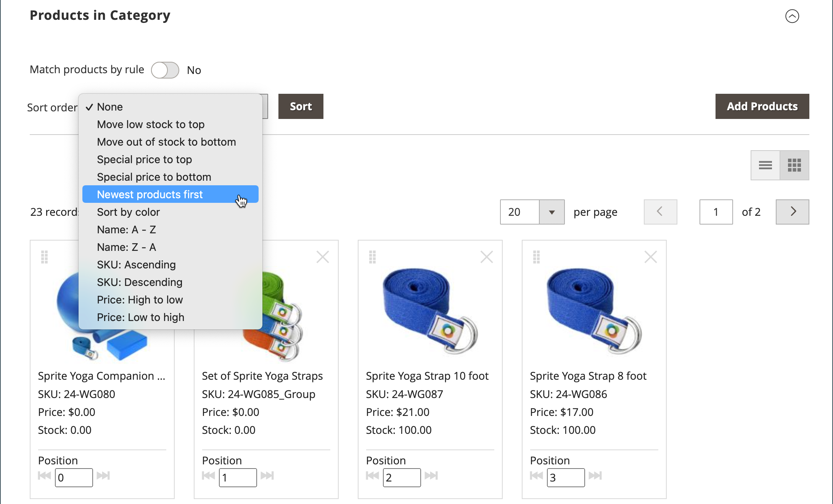Image resolution: width=833 pixels, height=504 pixels.
Task: Click drag handle on Yoga Strap 10 foot
Action: pyautogui.click(x=373, y=257)
